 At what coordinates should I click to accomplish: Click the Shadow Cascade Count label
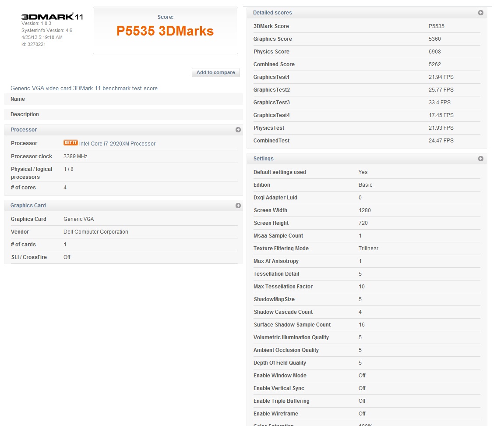tap(283, 312)
